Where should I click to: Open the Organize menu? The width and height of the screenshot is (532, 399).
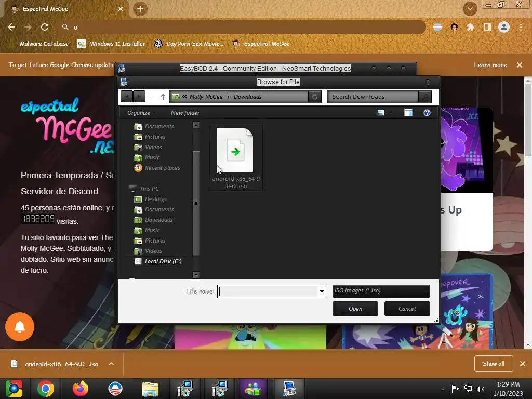point(141,113)
